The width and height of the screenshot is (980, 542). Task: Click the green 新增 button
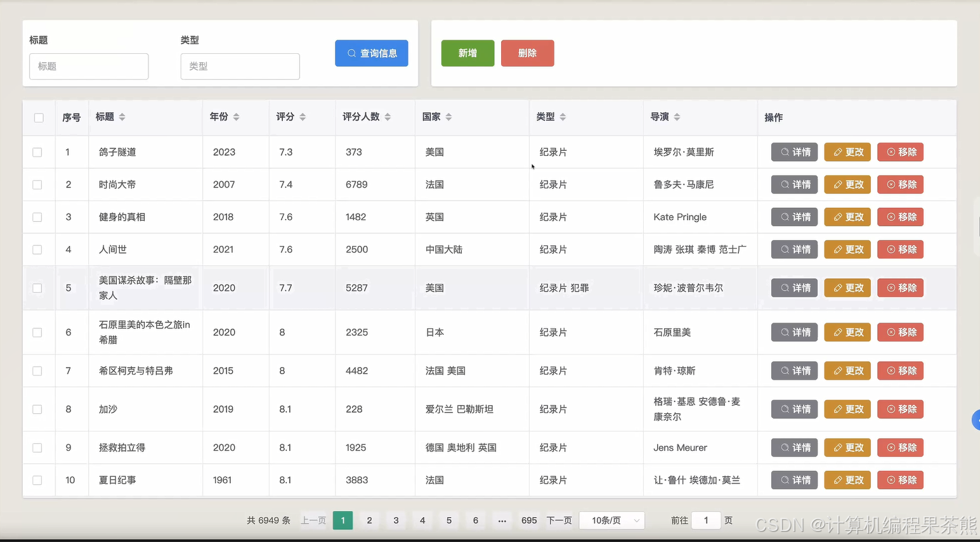(468, 53)
